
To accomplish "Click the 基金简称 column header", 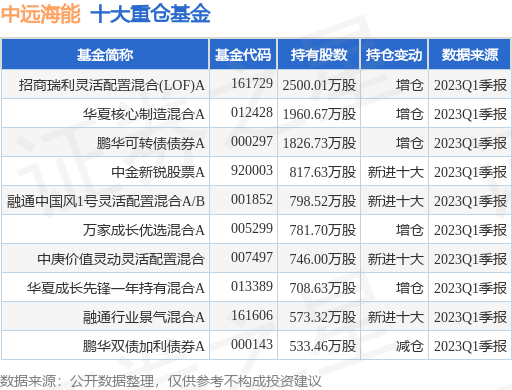I will coord(105,55).
